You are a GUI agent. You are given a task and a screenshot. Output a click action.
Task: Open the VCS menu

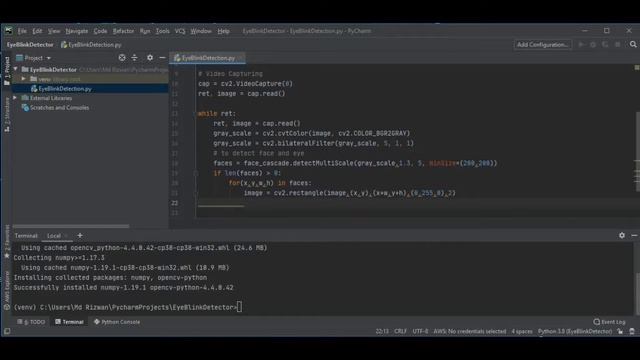[180, 31]
